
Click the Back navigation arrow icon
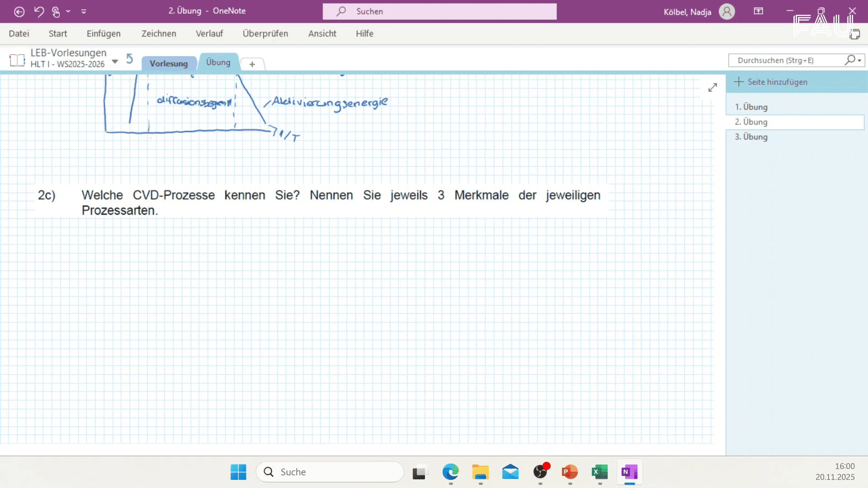(19, 11)
